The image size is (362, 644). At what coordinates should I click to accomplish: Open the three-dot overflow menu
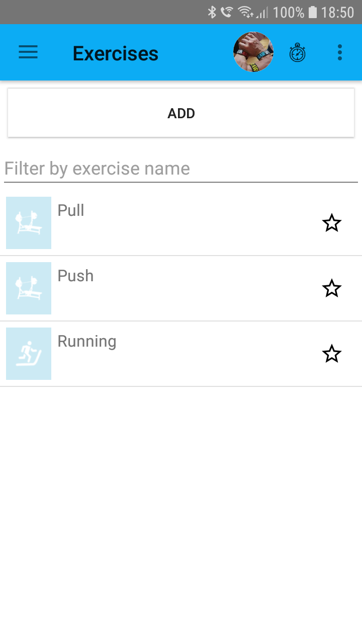click(340, 52)
